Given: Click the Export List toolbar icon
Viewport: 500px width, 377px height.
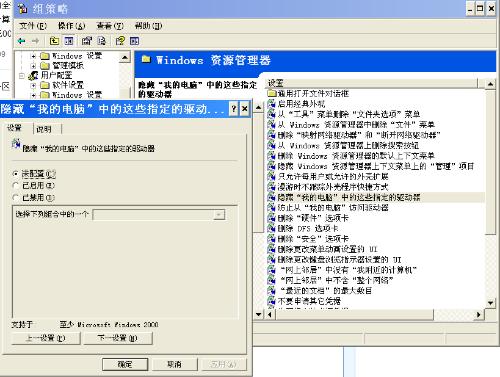Looking at the screenshot, I should (x=101, y=41).
